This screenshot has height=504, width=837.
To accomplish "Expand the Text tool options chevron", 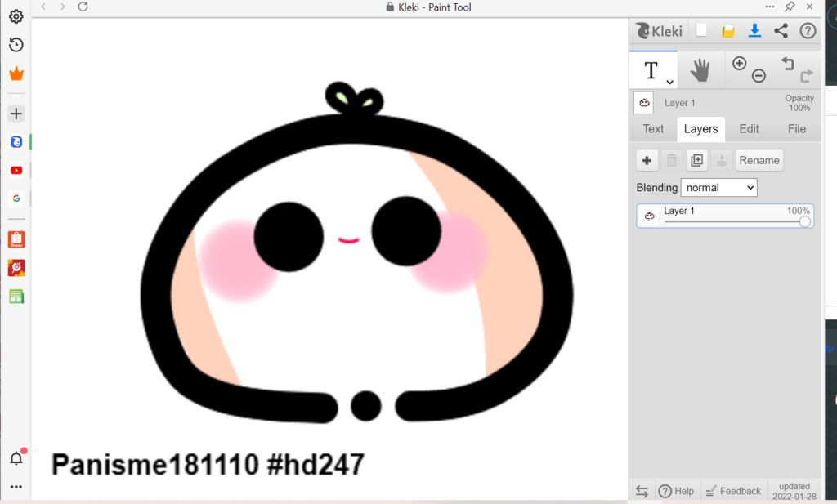I will [669, 82].
